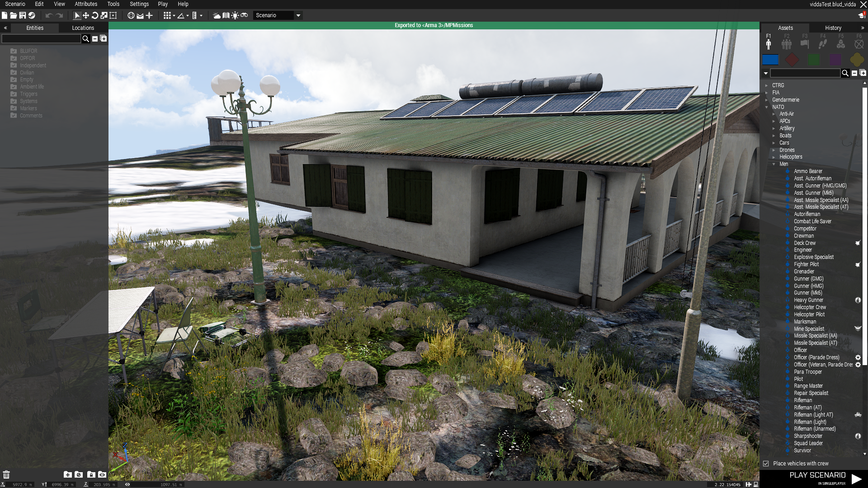Viewport: 868px width, 488px height.
Task: Open the weather intel cloud-sun icon
Action: tap(217, 15)
